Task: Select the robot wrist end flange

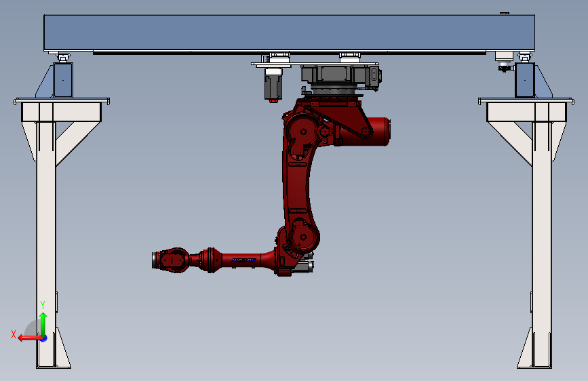Action: 154,260
